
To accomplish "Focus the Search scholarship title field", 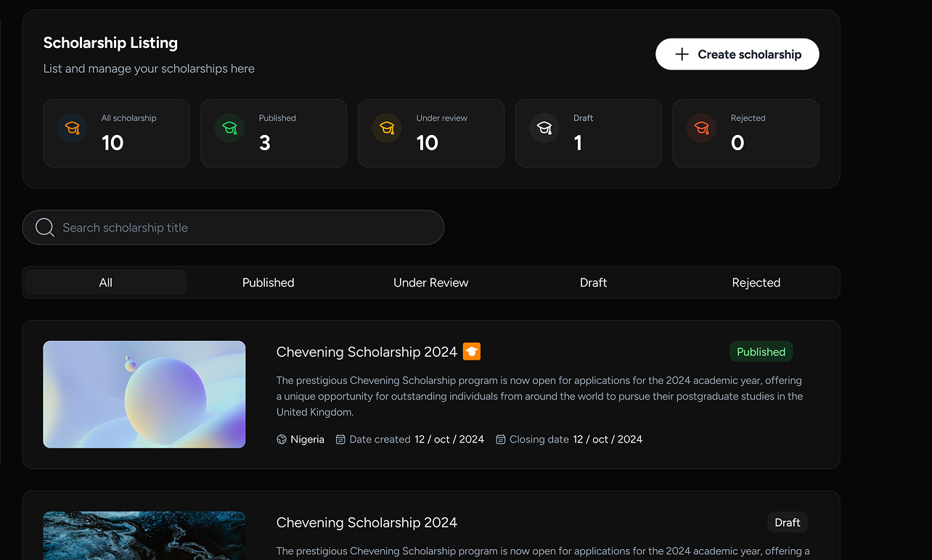I will 233,228.
